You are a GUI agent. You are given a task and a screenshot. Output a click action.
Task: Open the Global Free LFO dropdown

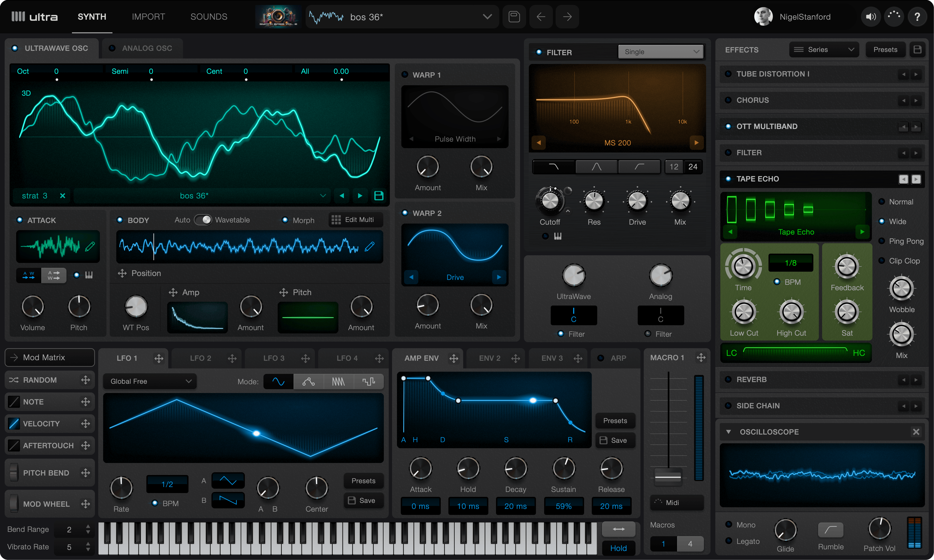pos(150,382)
